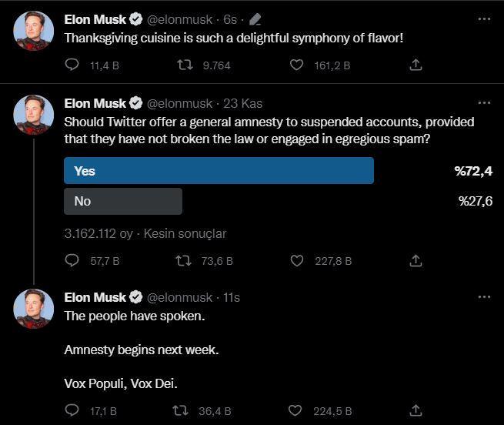Viewport: 504px width, 425px height.
Task: Share the Thanksgiving cuisine tweet
Action: tap(416, 65)
